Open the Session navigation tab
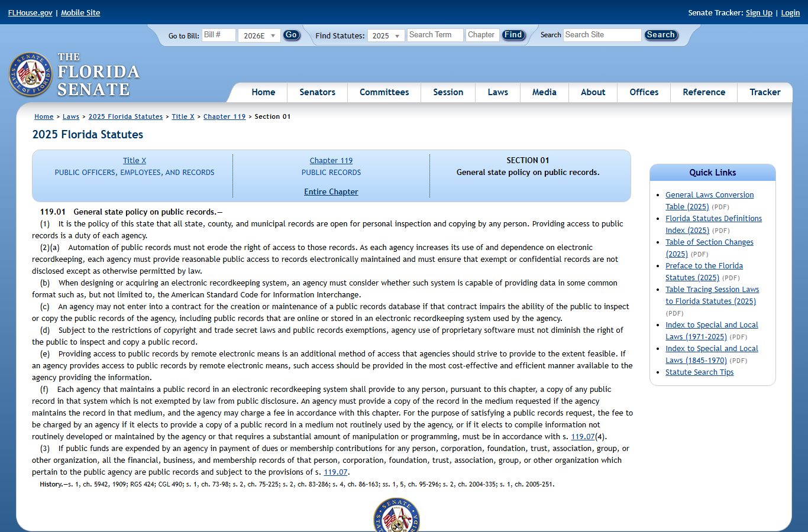 pos(448,92)
